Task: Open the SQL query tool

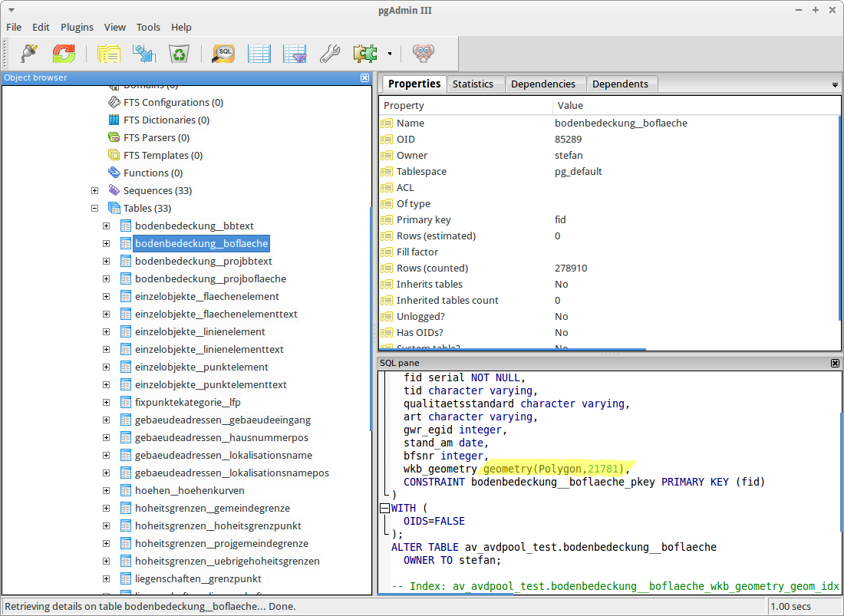Action: tap(223, 53)
